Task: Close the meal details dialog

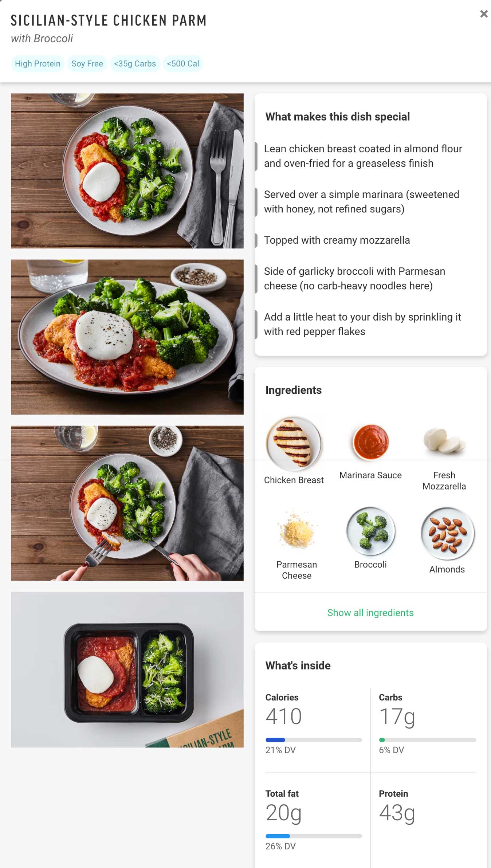Action: tap(484, 14)
